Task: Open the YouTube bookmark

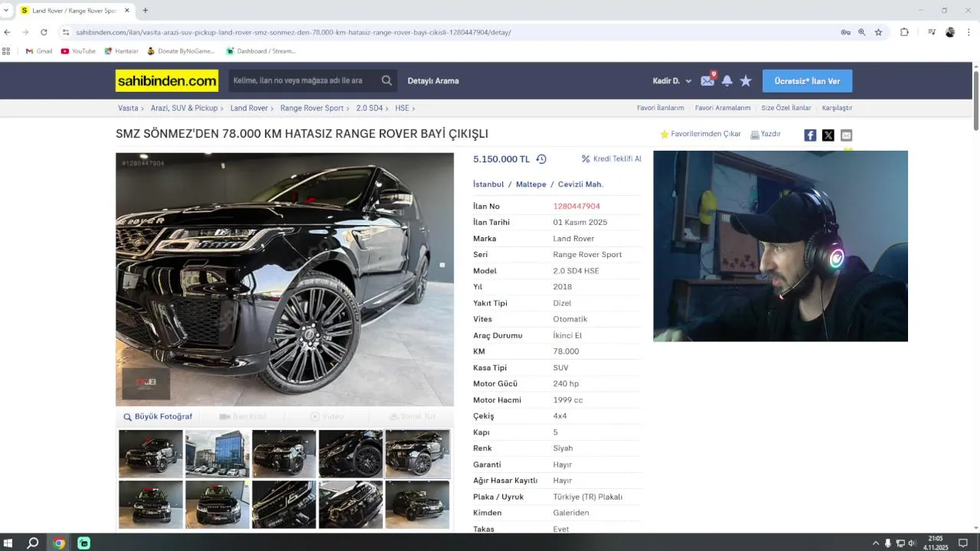Action: [78, 51]
